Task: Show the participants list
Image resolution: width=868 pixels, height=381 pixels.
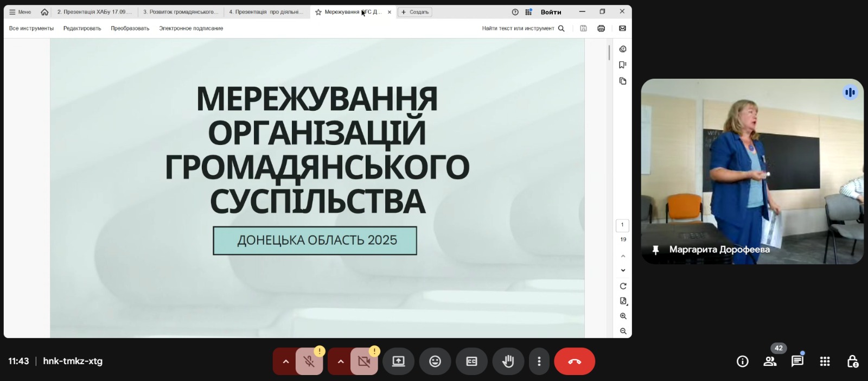Action: point(770,361)
